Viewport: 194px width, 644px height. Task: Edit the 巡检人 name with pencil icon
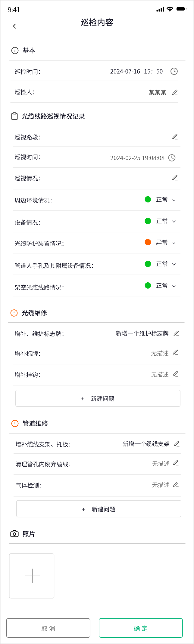click(175, 93)
